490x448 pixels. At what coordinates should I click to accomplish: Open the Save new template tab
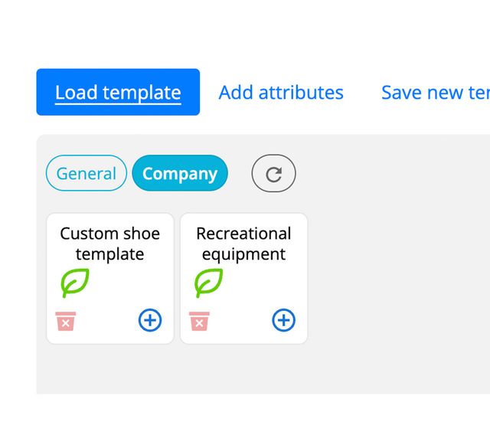click(x=435, y=93)
